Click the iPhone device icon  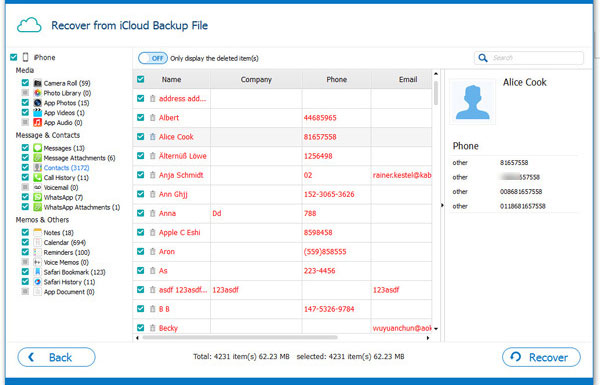point(25,57)
